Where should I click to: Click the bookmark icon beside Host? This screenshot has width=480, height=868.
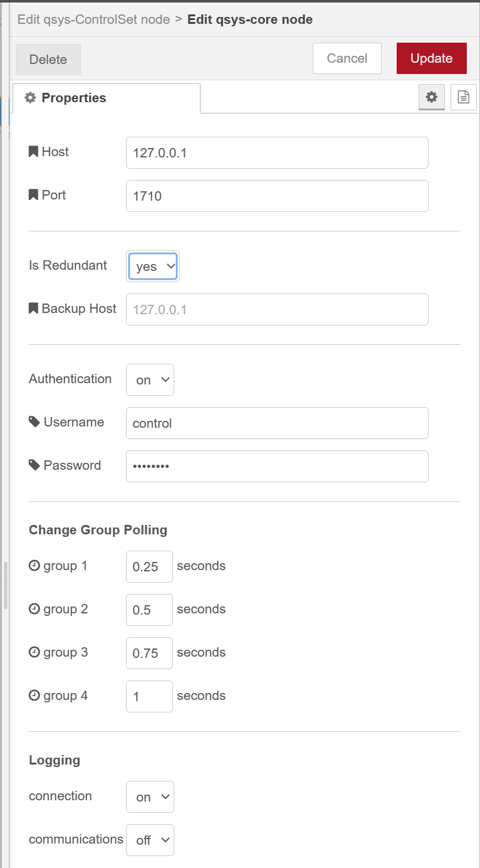34,152
